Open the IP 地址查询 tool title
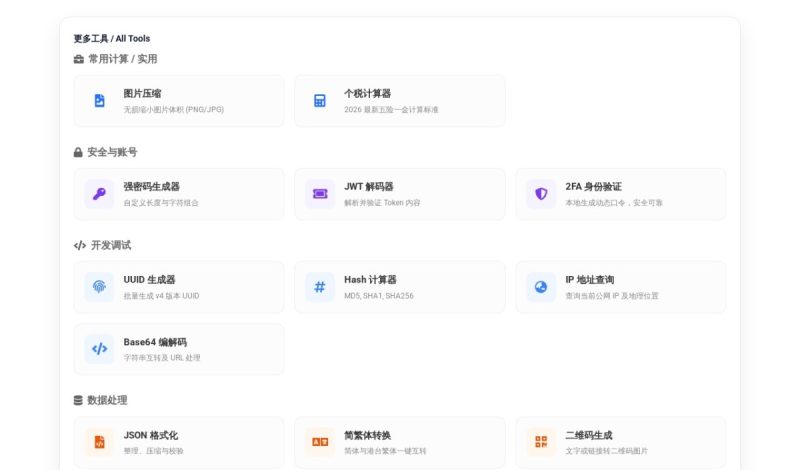The width and height of the screenshot is (800, 470). tap(589, 280)
